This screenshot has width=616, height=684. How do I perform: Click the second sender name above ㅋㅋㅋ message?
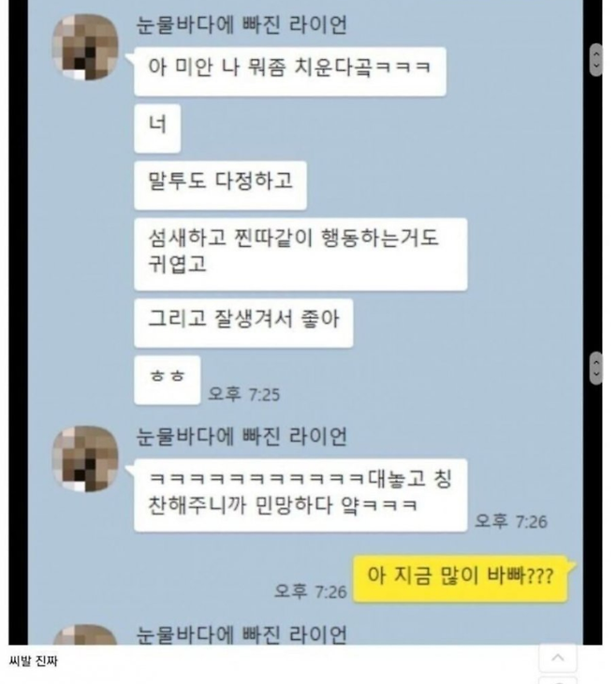click(242, 436)
